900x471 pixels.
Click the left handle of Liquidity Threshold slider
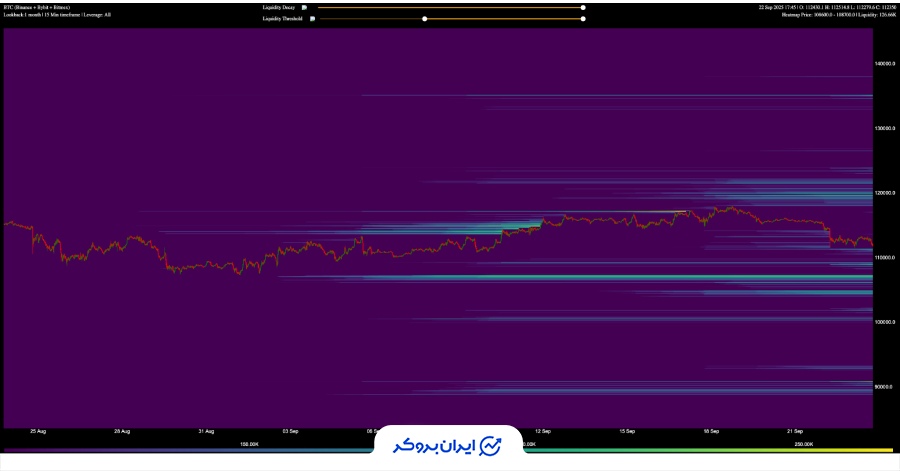coord(425,18)
